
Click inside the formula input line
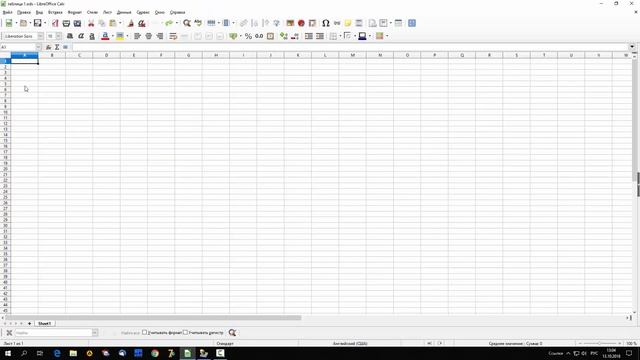pyautogui.click(x=350, y=47)
